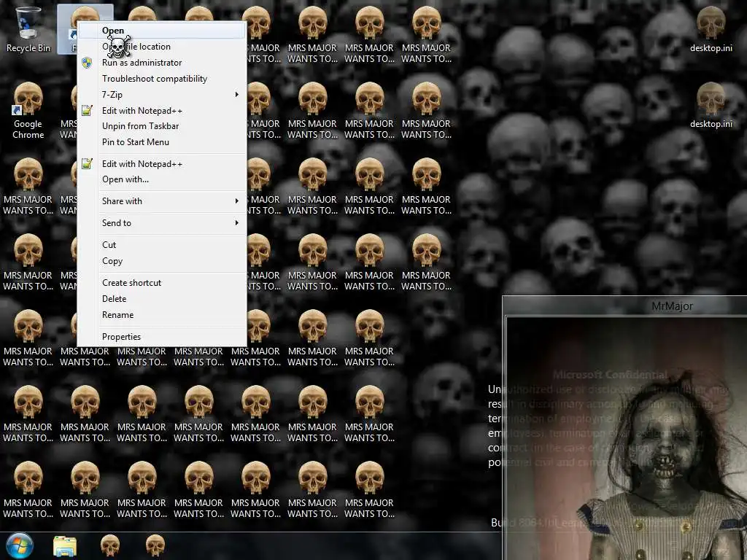Open the Recycle Bin desktop icon

(x=28, y=29)
